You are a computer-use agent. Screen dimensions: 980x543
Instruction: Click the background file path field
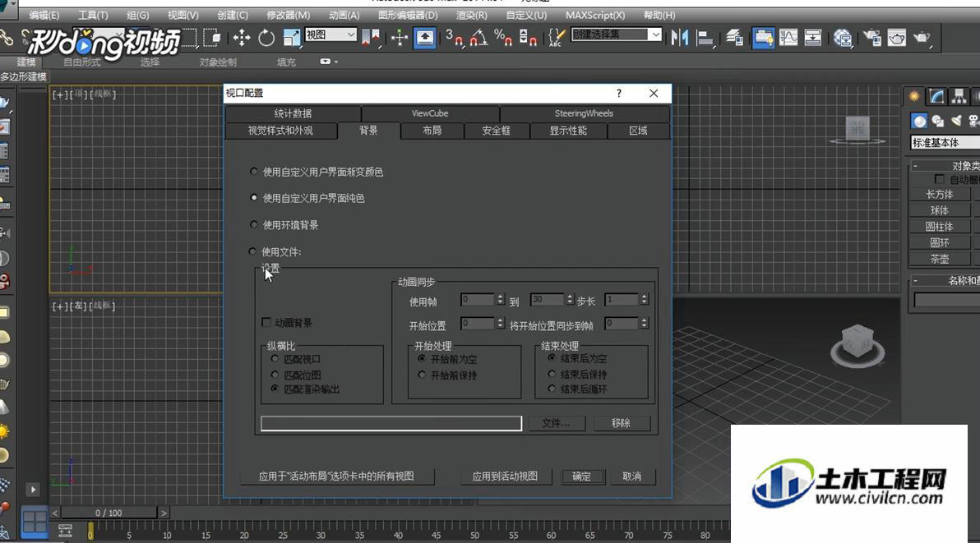pyautogui.click(x=391, y=423)
